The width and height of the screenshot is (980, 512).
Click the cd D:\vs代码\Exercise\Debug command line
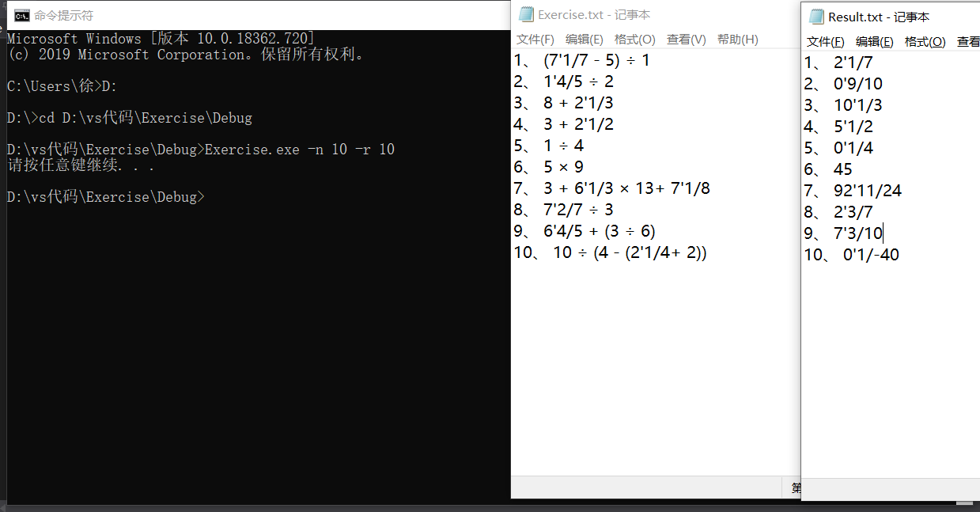[130, 118]
